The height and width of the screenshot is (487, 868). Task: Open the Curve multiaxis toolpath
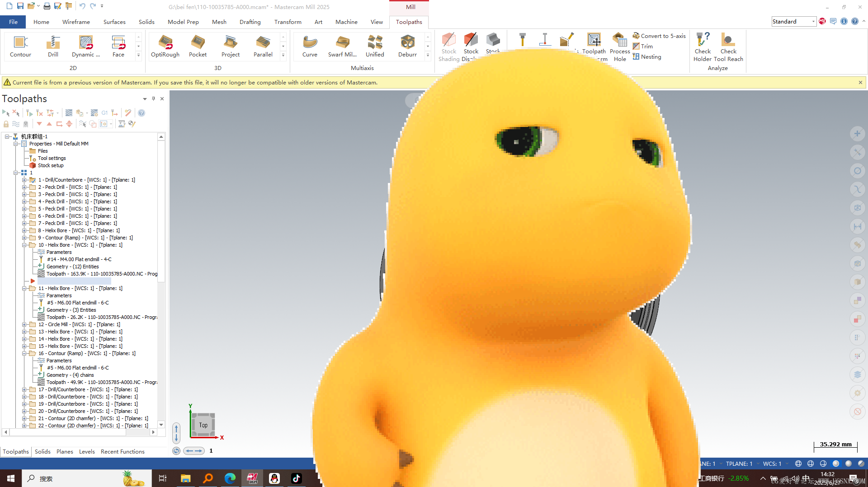point(310,47)
